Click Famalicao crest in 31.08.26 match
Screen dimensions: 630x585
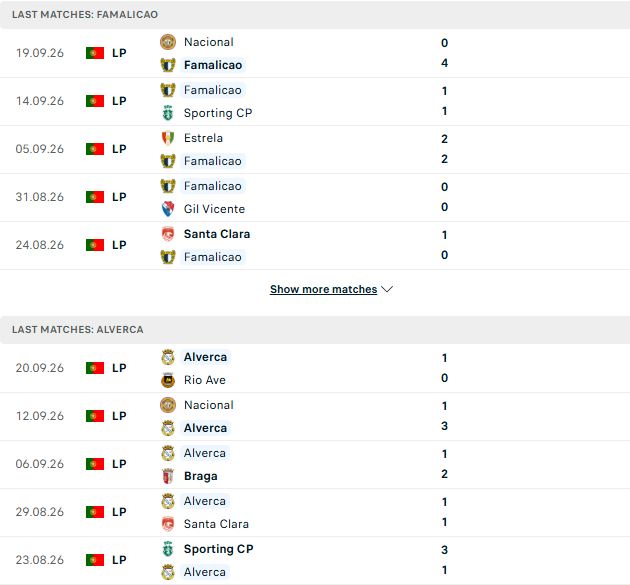coord(168,186)
